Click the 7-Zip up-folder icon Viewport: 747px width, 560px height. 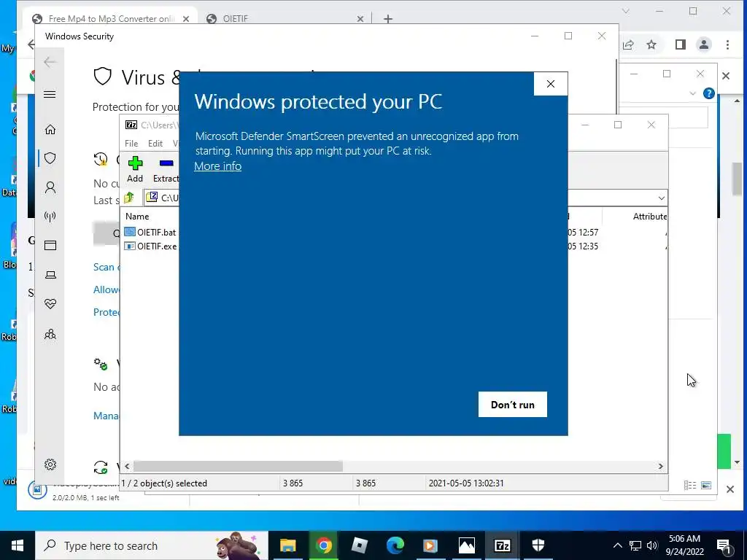129,197
